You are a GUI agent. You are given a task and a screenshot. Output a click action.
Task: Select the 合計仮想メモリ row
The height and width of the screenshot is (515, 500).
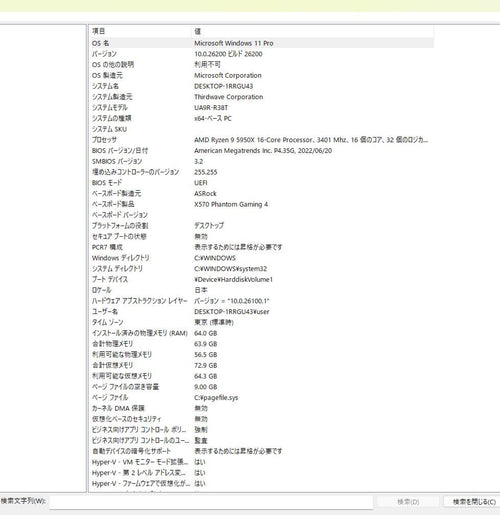click(261, 365)
